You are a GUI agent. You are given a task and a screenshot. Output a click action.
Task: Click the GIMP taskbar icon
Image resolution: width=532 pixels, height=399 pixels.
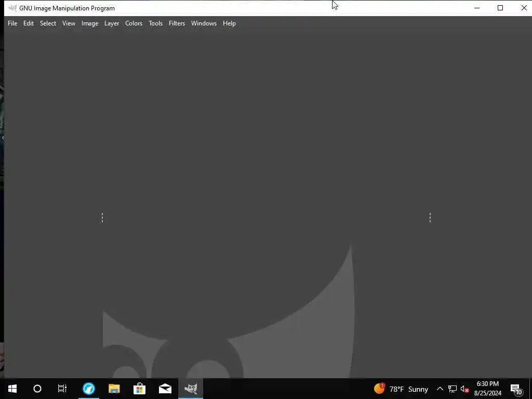[191, 389]
